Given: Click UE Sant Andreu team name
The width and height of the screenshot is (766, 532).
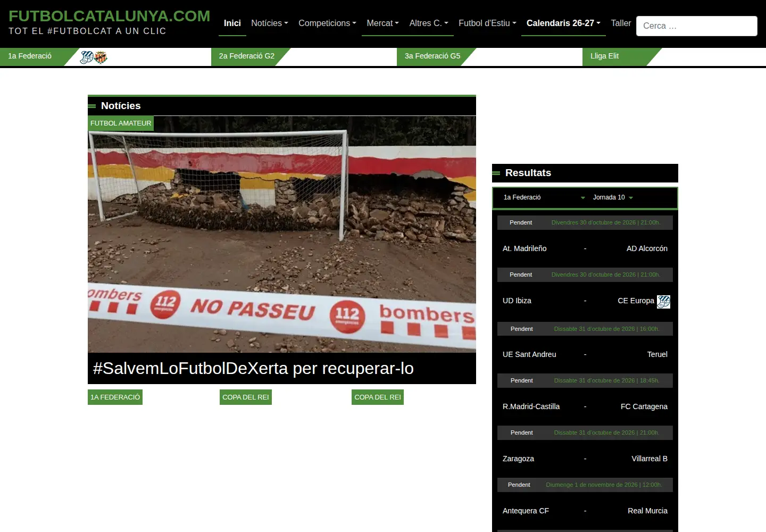Looking at the screenshot, I should pos(529,354).
